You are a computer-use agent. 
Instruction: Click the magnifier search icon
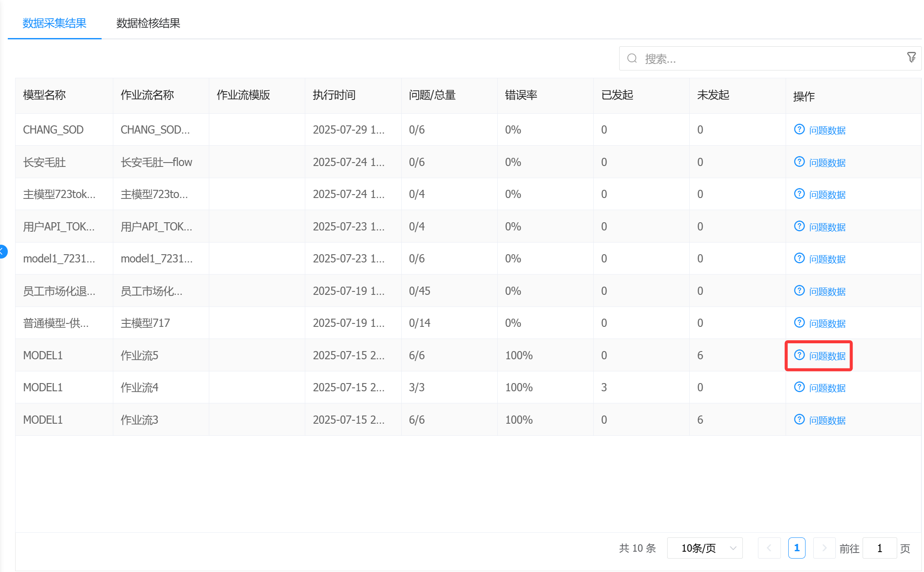(632, 58)
